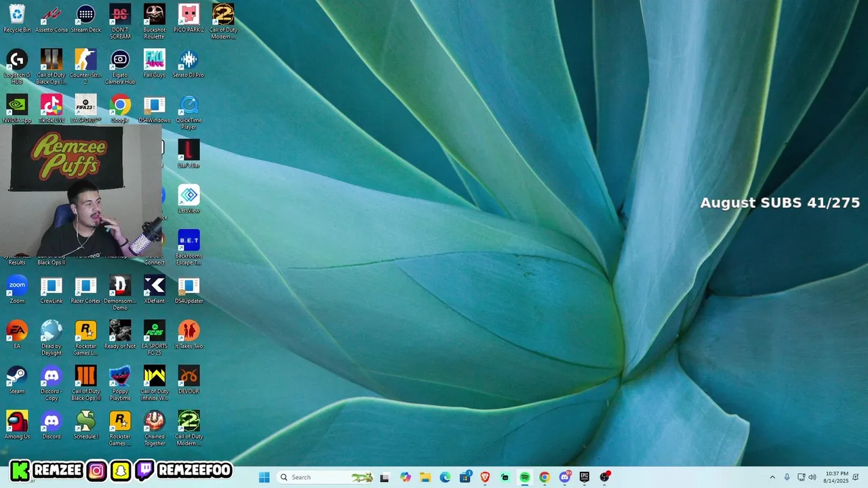
Task: Select the Liar's Bar game icon
Action: pos(189,154)
